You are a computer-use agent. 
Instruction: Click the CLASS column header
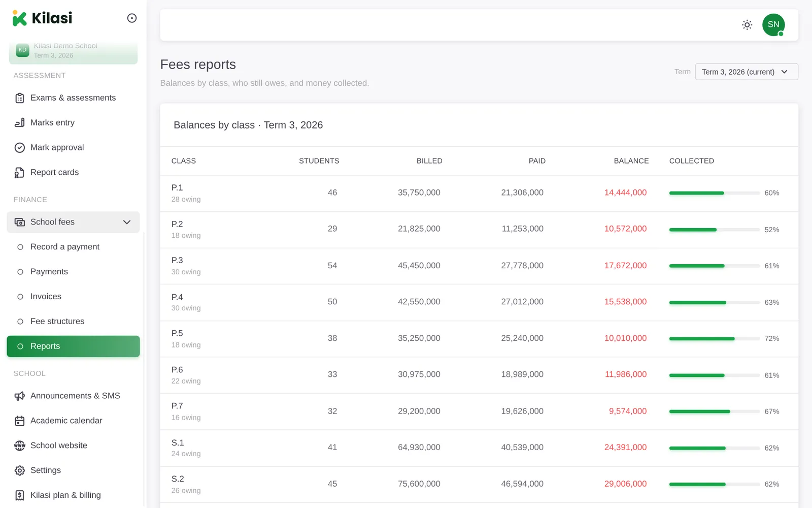pyautogui.click(x=184, y=161)
